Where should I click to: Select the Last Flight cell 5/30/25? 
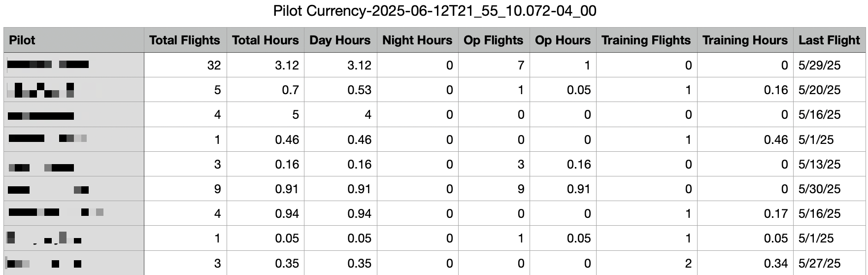coord(830,189)
